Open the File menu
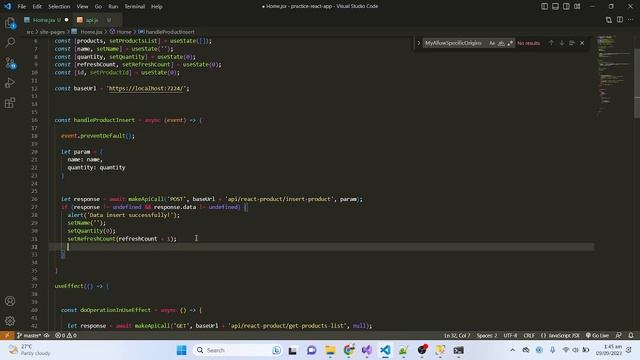The image size is (640, 360). pos(22,7)
